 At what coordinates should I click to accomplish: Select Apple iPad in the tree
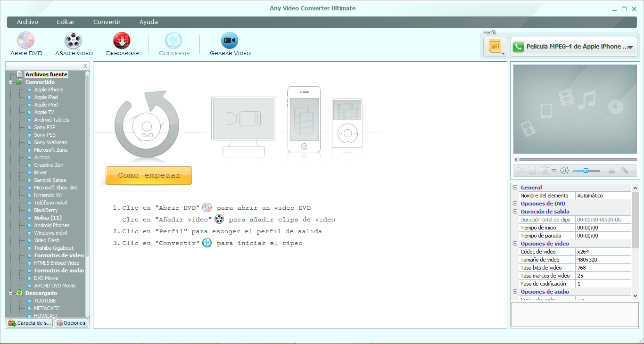46,97
